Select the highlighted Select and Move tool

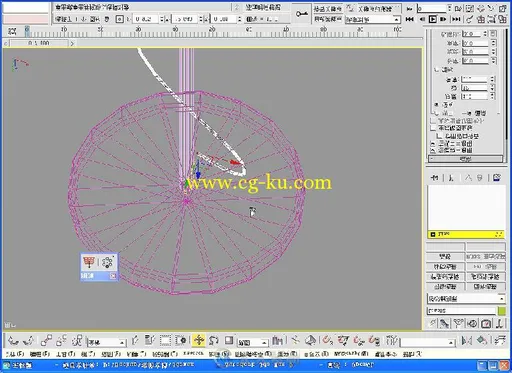pos(199,340)
